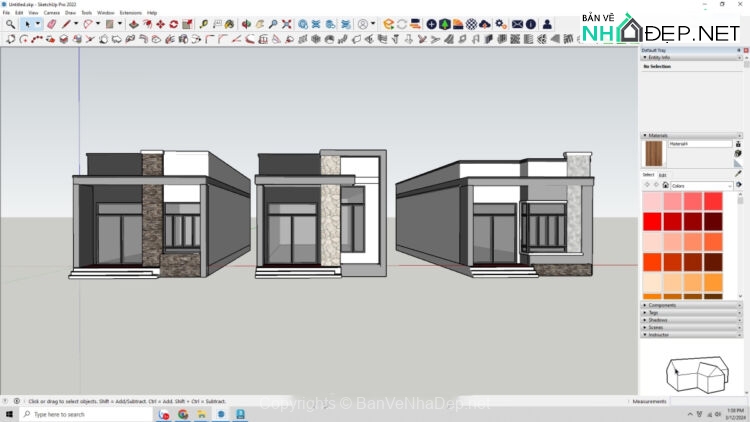The width and height of the screenshot is (750, 422).
Task: Open the Extensions menu
Action: 130,12
